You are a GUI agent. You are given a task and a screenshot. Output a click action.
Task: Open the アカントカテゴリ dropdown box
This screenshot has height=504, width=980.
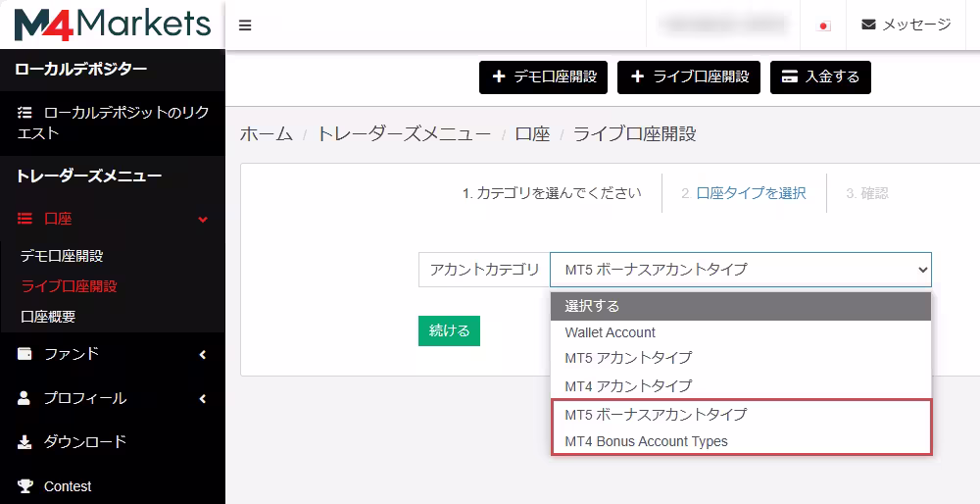[741, 270]
